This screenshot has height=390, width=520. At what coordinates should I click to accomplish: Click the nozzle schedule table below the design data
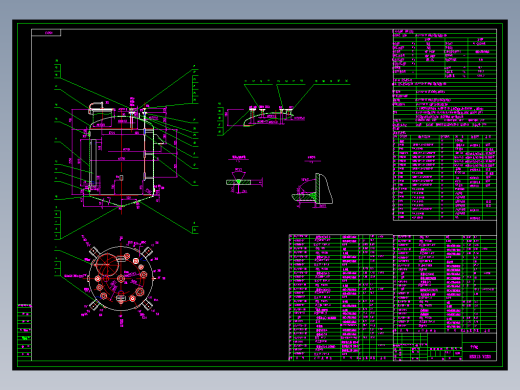coord(445,177)
